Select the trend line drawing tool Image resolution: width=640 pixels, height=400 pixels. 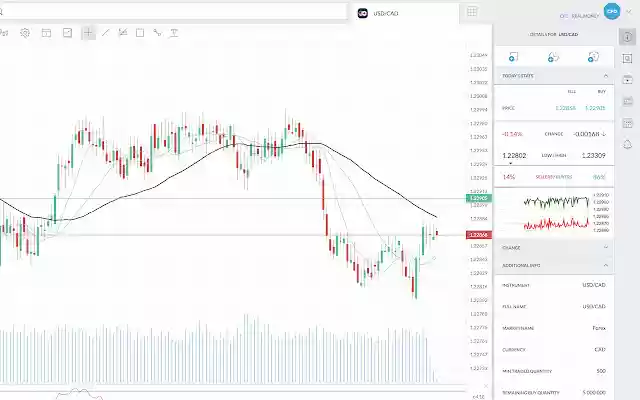[x=105, y=33]
